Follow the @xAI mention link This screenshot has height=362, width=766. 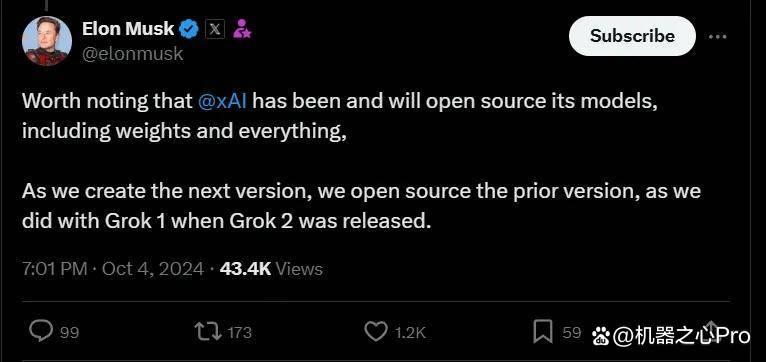coord(223,101)
